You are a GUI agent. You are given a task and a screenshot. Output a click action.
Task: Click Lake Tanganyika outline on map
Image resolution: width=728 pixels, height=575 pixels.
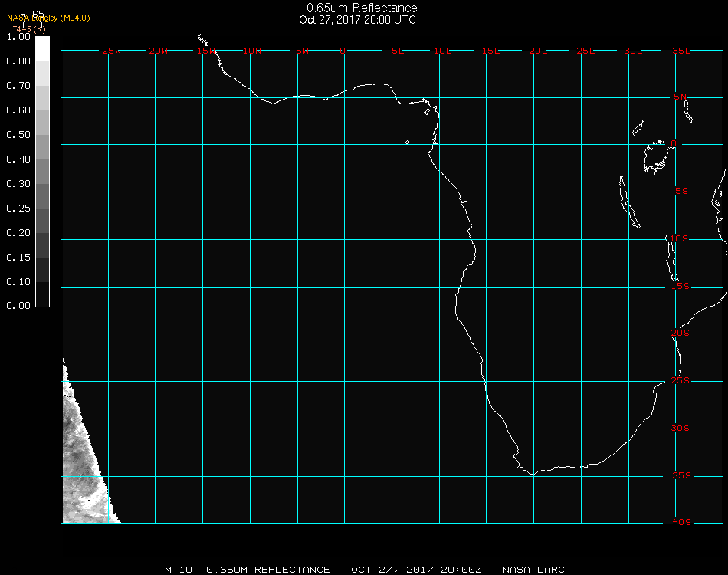point(629,202)
